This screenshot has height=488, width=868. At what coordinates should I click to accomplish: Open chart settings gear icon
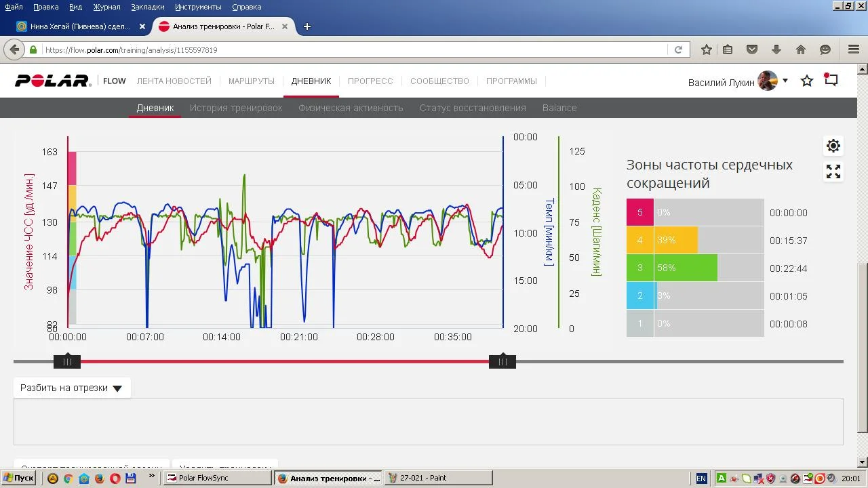coord(833,146)
